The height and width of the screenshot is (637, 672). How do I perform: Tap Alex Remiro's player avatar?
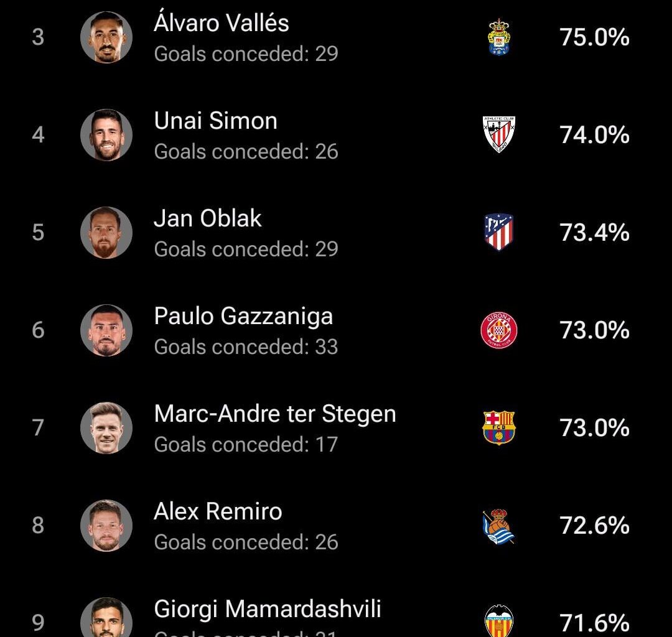click(106, 526)
